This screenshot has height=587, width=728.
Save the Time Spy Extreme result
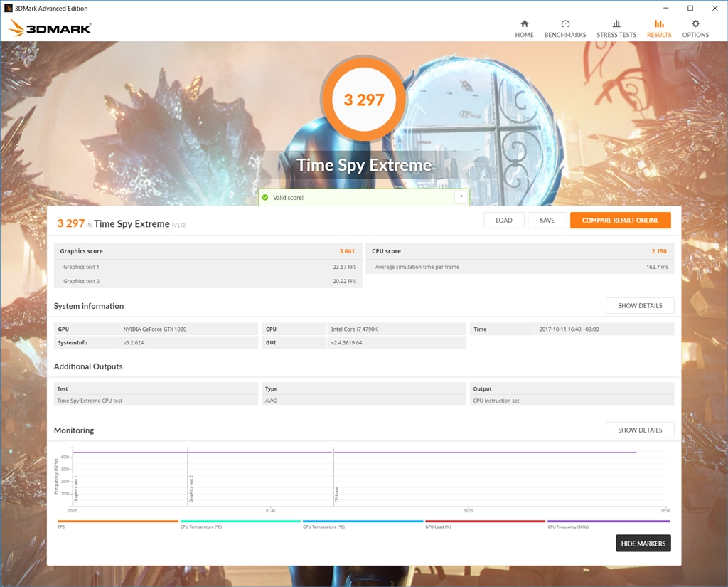coord(547,221)
